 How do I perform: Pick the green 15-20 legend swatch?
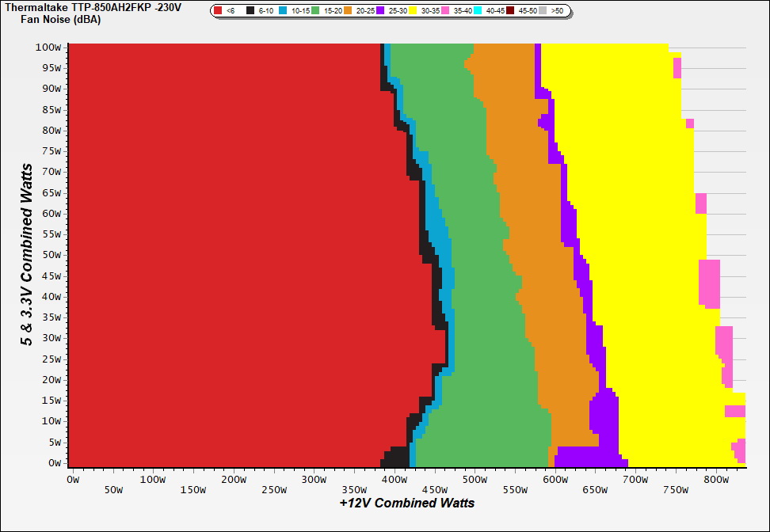315,11
